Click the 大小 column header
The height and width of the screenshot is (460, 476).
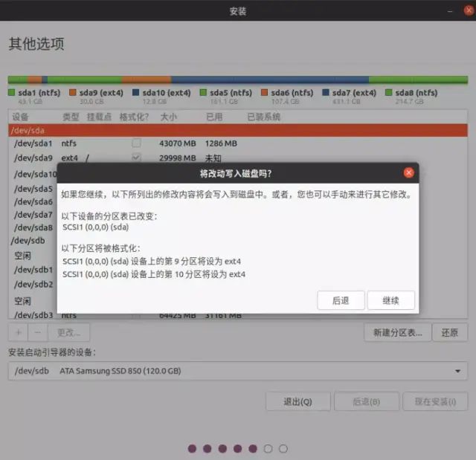pyautogui.click(x=168, y=117)
